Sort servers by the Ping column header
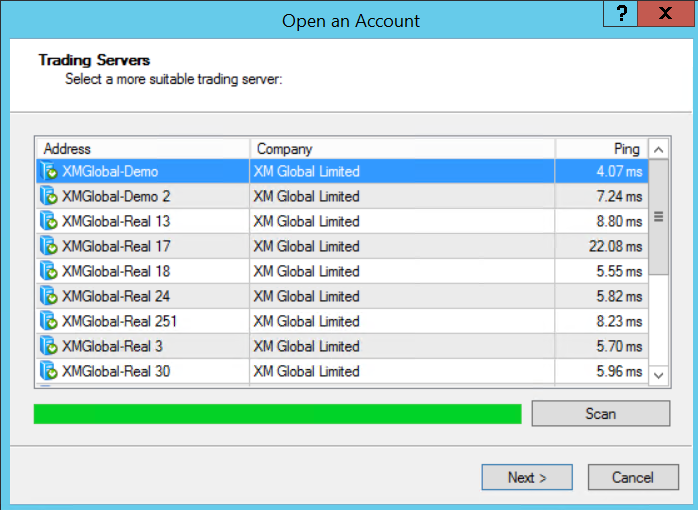The image size is (698, 510). [x=602, y=149]
